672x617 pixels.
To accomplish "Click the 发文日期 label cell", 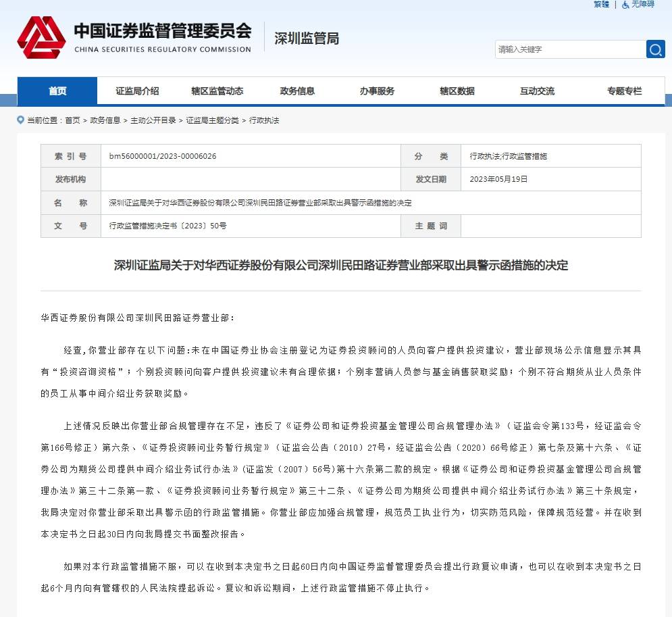I will (x=431, y=179).
